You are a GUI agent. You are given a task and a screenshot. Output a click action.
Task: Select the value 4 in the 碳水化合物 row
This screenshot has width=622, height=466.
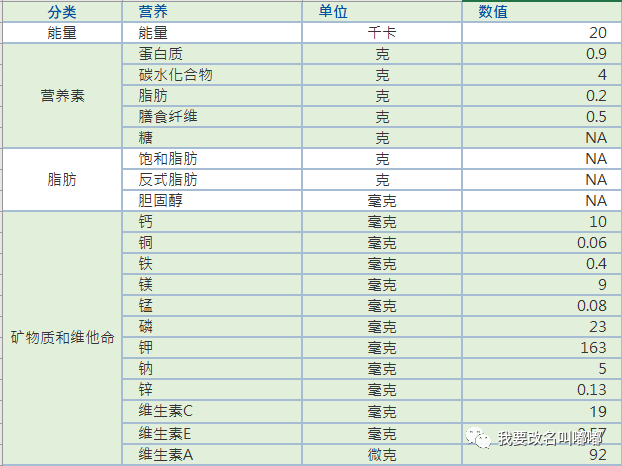coord(542,75)
